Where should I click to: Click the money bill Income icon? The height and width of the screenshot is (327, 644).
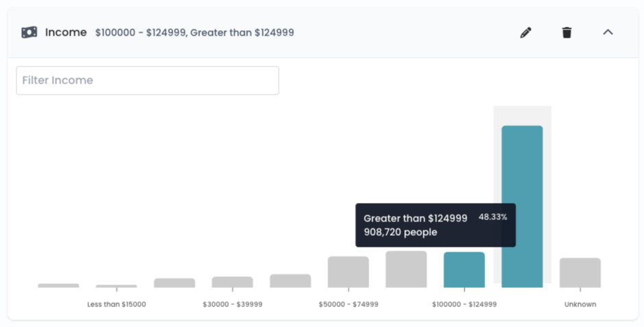(29, 32)
